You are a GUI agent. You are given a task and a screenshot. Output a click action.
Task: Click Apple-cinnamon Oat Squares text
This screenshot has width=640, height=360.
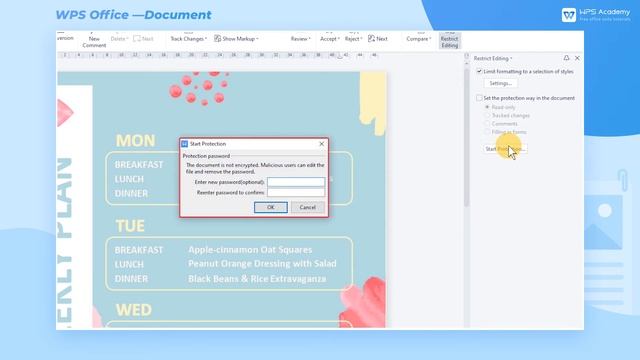point(250,250)
